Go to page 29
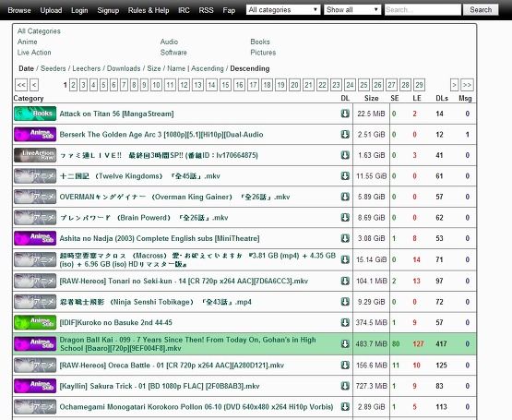 (419, 85)
